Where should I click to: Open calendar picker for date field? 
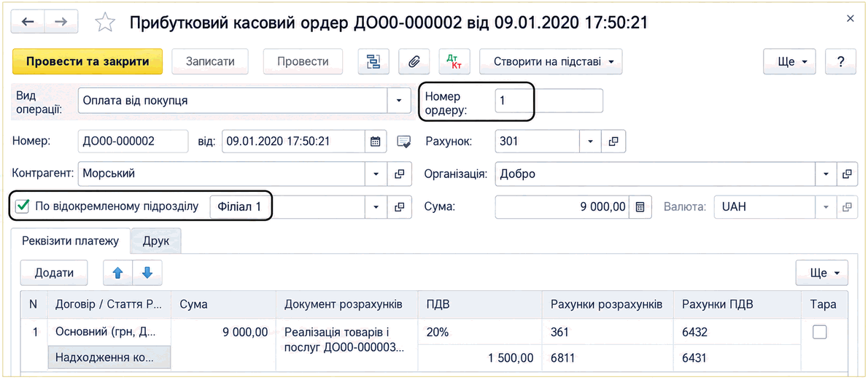click(375, 141)
